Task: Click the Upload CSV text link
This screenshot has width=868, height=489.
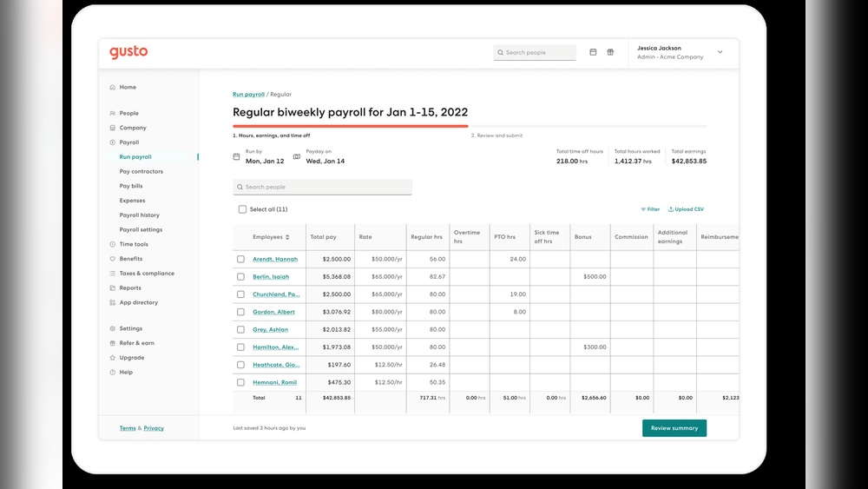Action: [x=689, y=209]
